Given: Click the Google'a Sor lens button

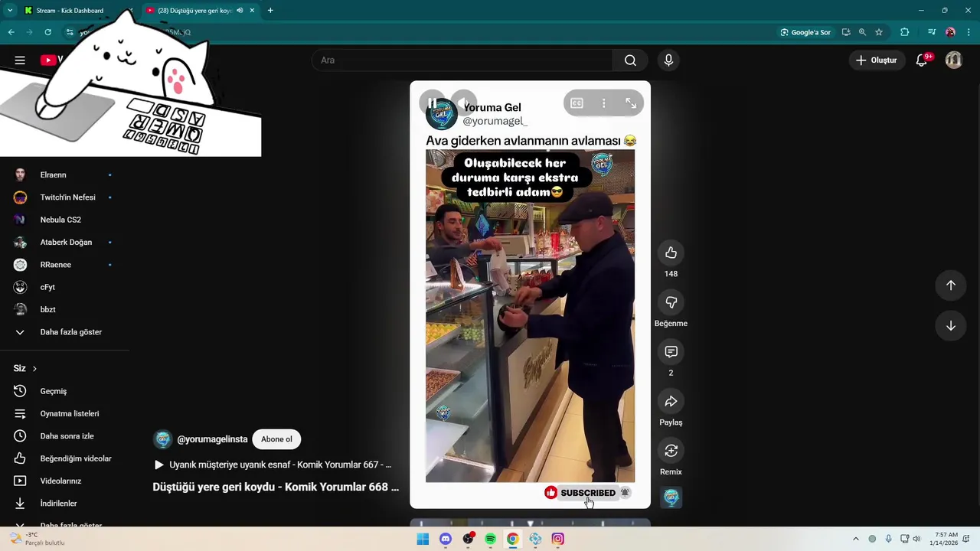Looking at the screenshot, I should click(x=805, y=32).
